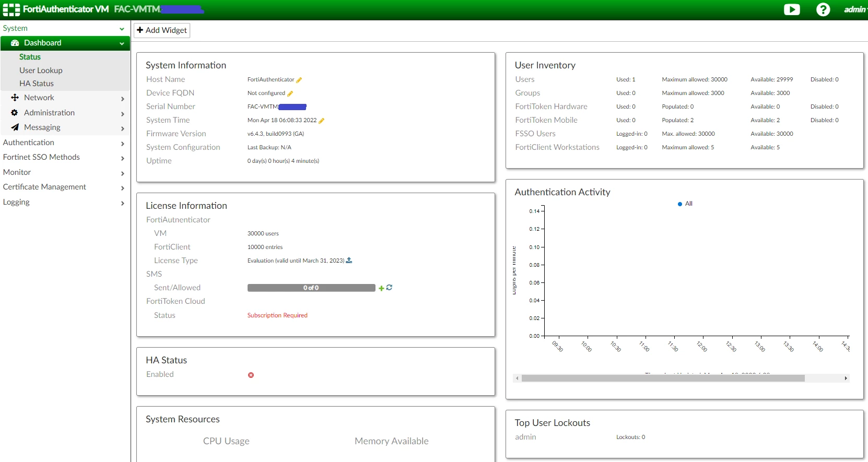The width and height of the screenshot is (868, 462).
Task: Click the License Information widget title
Action: pos(186,206)
